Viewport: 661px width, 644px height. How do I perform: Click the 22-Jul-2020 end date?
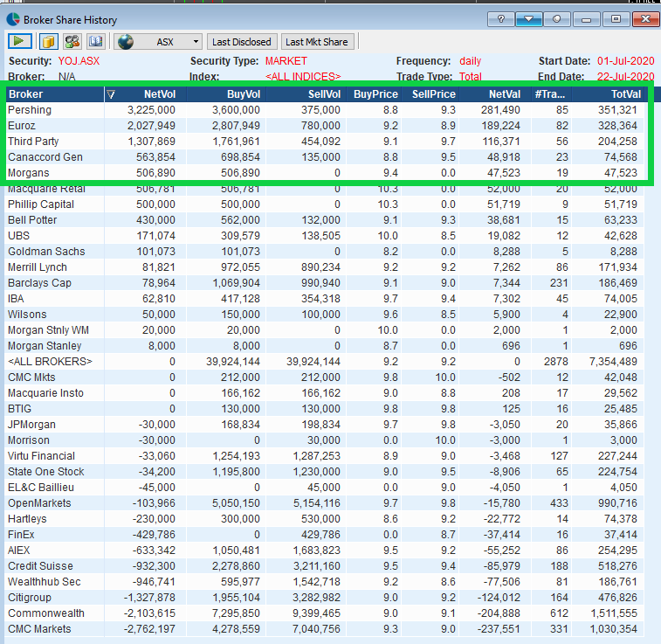pos(625,76)
